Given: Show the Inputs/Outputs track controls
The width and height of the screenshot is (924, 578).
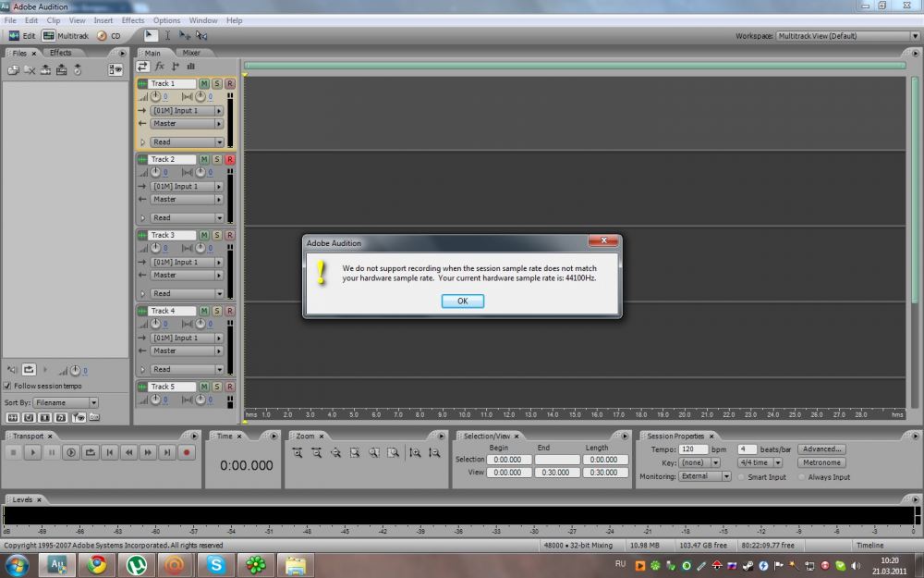Looking at the screenshot, I should coord(143,66).
